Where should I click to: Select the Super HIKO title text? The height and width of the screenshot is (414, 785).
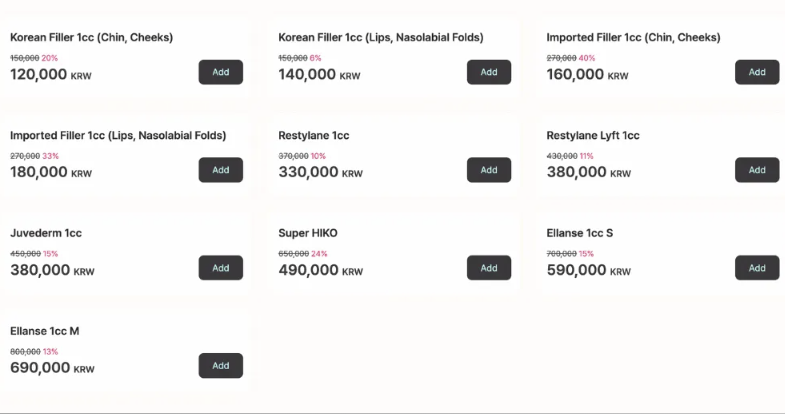click(x=308, y=233)
